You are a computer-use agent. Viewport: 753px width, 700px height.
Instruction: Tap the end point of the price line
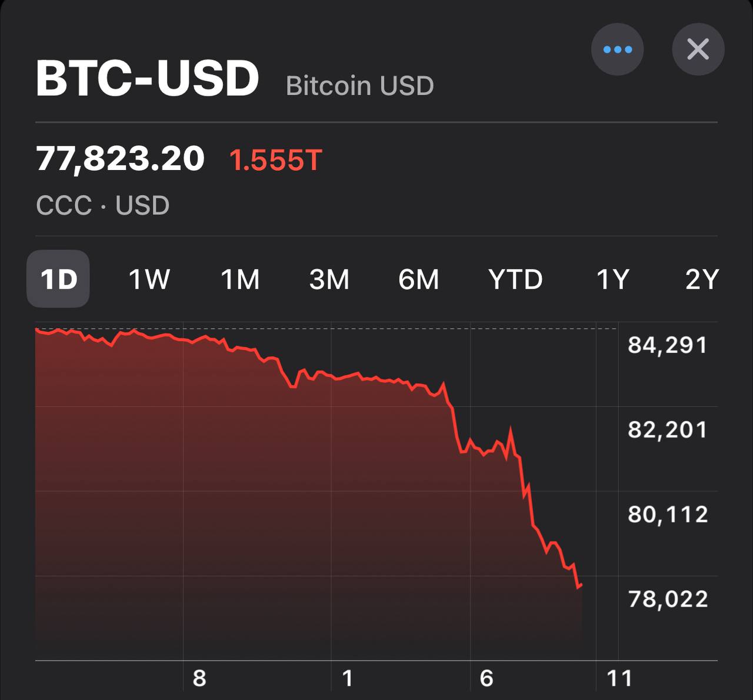pyautogui.click(x=581, y=585)
